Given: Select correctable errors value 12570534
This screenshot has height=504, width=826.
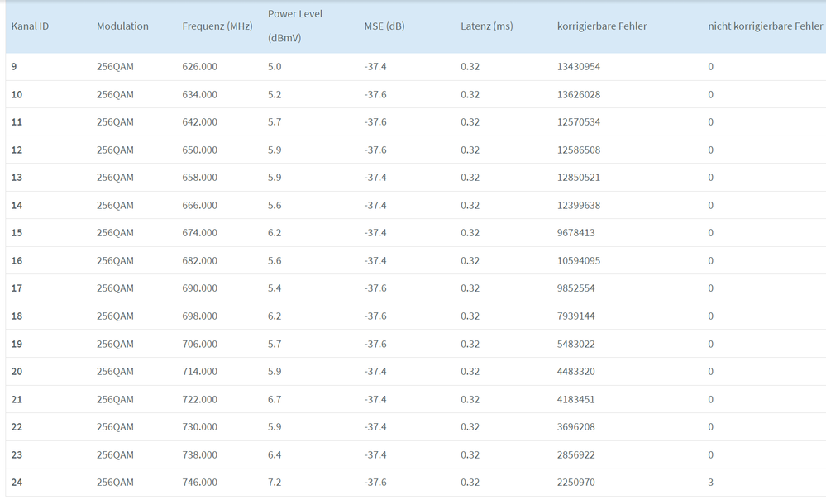Looking at the screenshot, I should [579, 122].
